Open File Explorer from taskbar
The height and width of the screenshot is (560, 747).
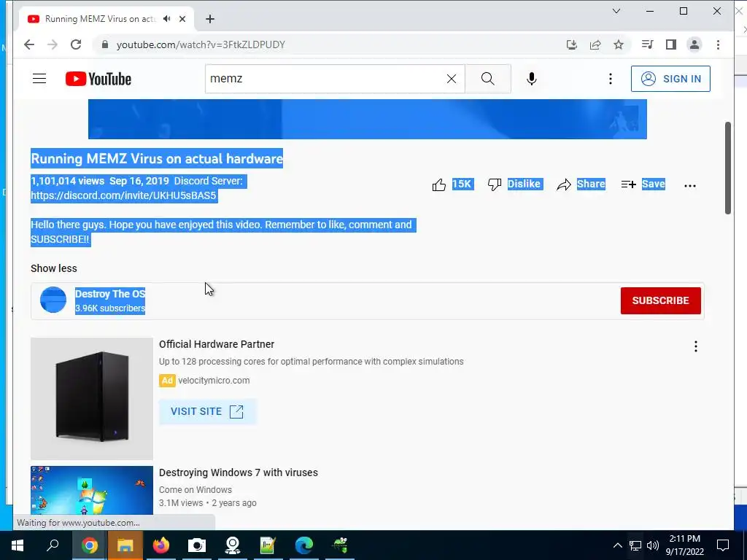(x=125, y=545)
